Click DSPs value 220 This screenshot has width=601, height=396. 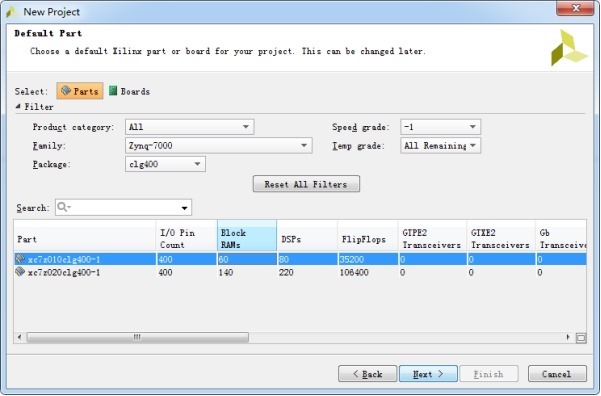coord(286,273)
